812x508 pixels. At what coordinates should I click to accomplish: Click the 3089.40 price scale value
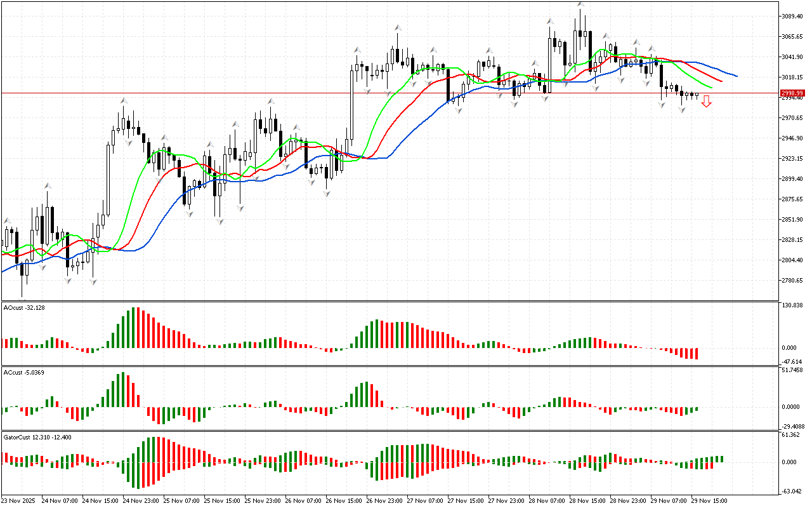pos(793,16)
